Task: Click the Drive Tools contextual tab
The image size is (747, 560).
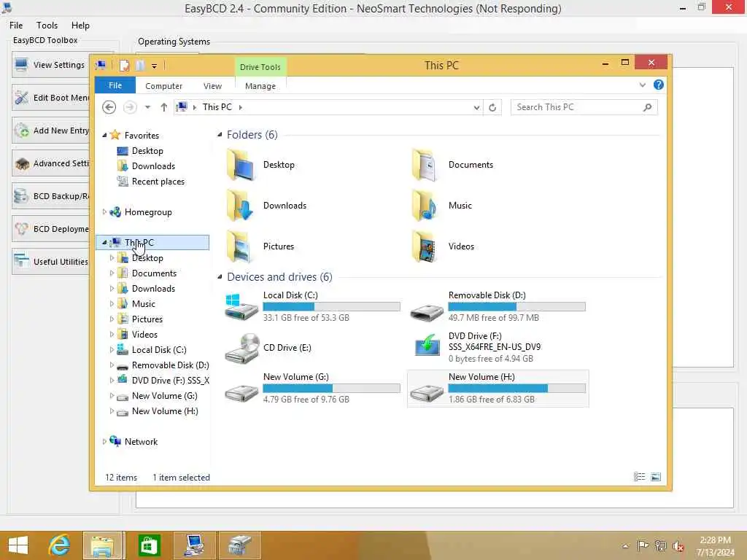Action: 260,67
